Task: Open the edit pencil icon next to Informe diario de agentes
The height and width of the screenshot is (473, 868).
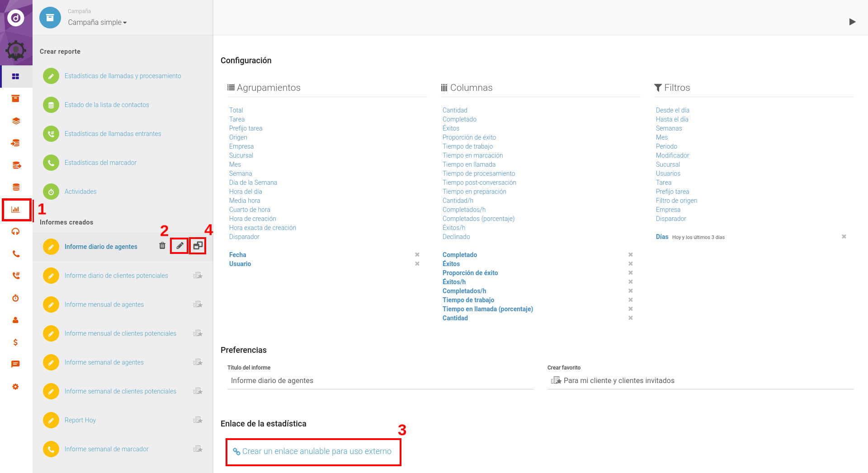Action: click(x=179, y=245)
